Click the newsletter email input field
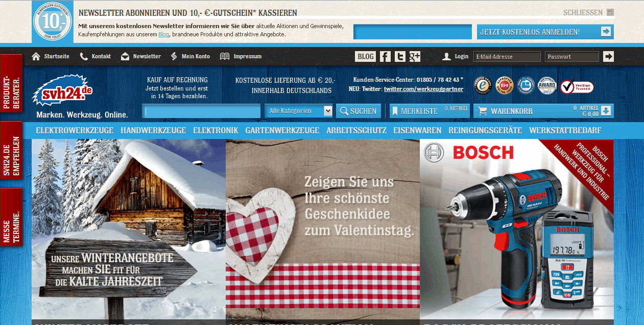Image resolution: width=644 pixels, height=325 pixels. (413, 32)
